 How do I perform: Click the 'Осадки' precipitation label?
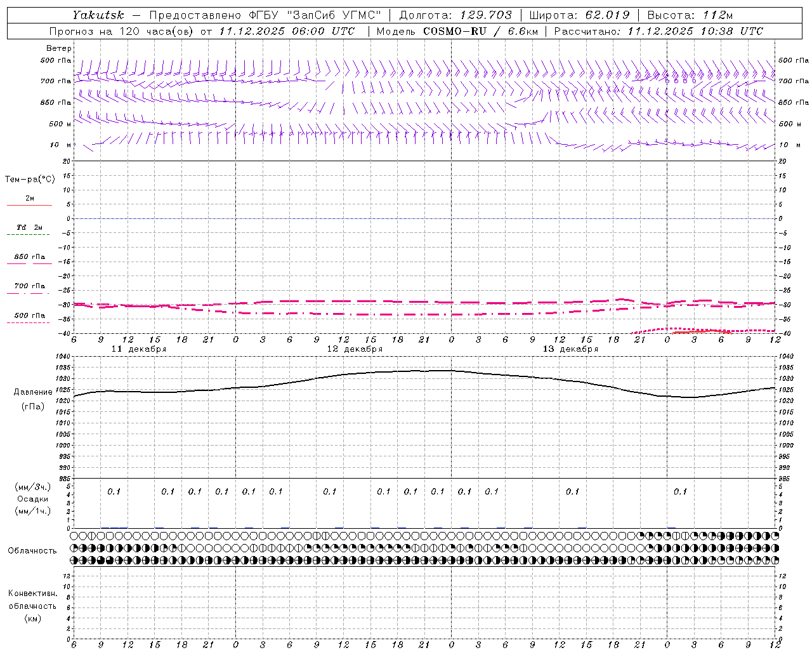33,499
